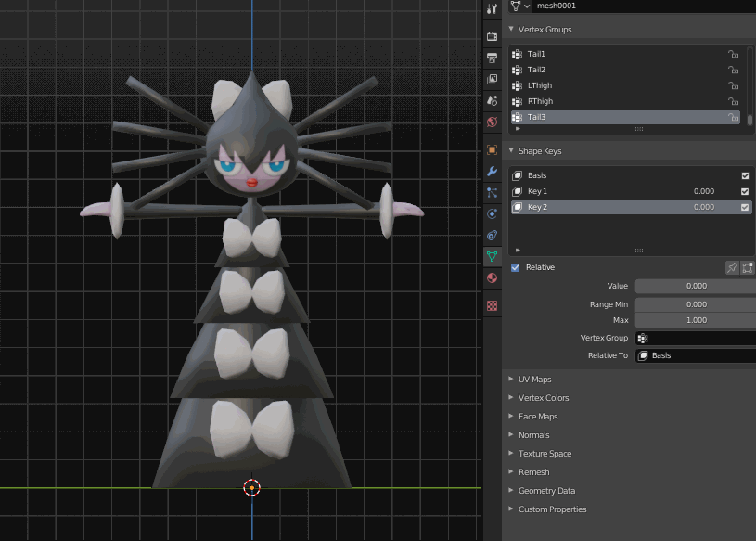Viewport: 756px width, 541px height.
Task: Open the Texture checker tab
Action: pyautogui.click(x=492, y=305)
